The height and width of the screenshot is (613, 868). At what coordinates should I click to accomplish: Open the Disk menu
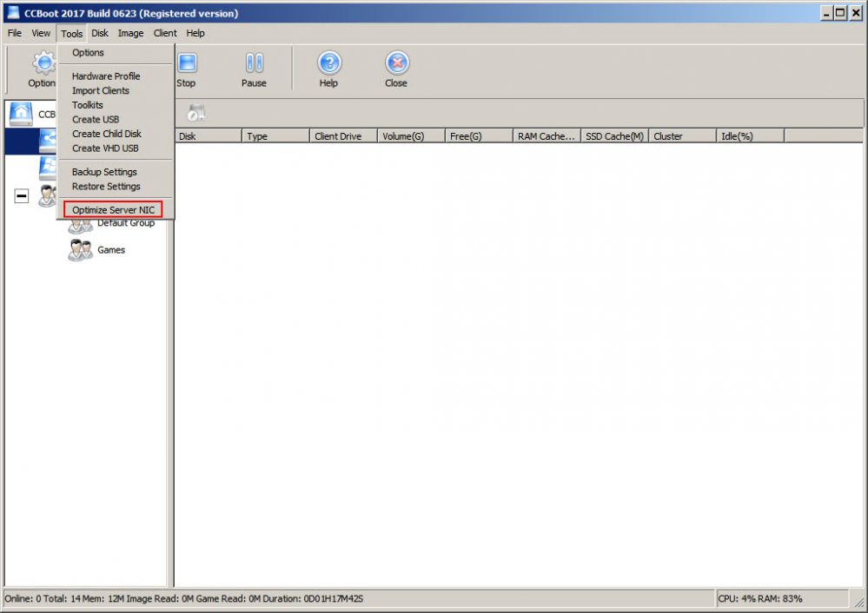point(100,33)
